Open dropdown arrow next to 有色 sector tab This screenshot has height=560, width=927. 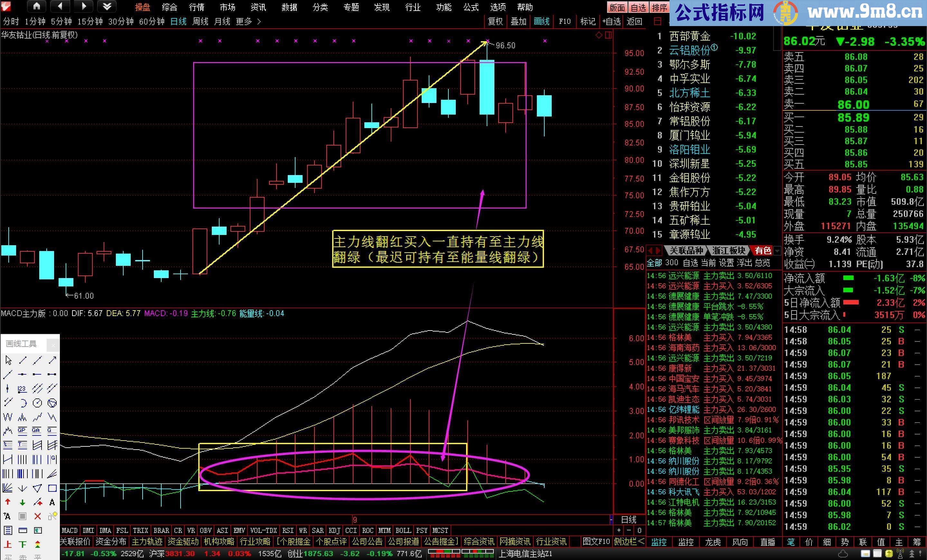pos(778,250)
